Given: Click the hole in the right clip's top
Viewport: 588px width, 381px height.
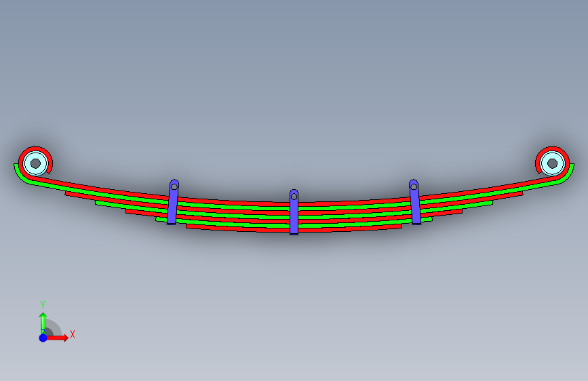Looking at the screenshot, I should click(x=414, y=186).
